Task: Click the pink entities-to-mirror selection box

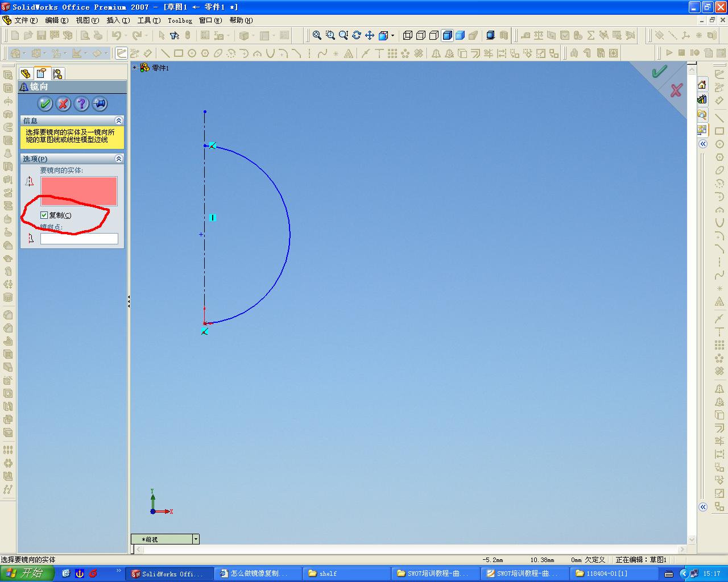Action: coord(79,191)
